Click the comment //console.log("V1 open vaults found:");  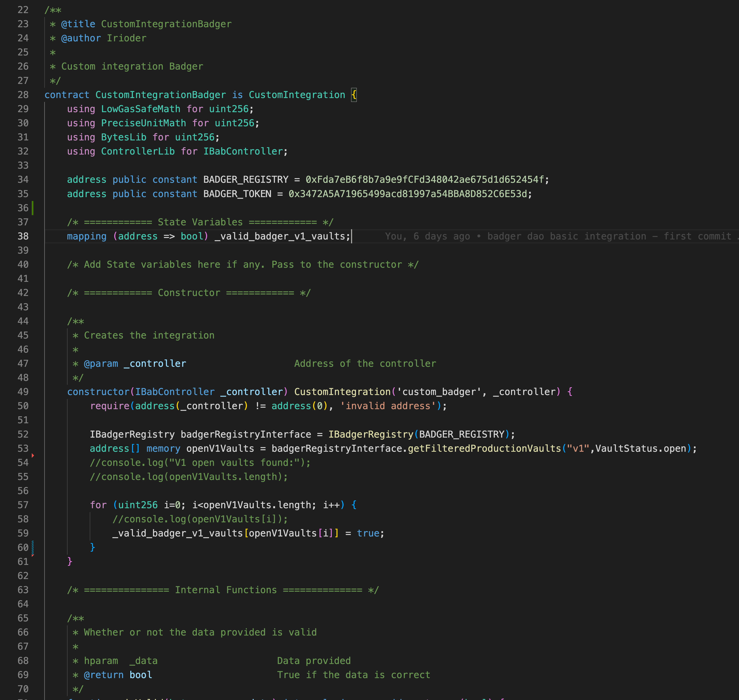[x=200, y=463]
